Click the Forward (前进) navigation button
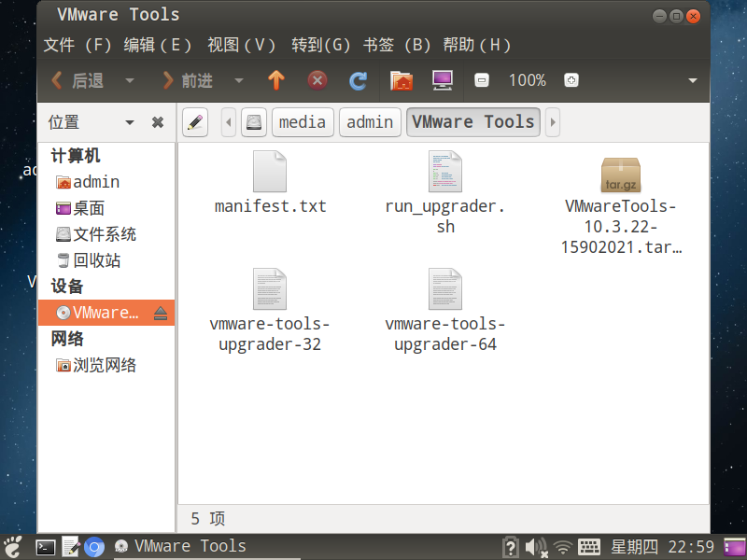Viewport: 747px width, 560px height. coord(188,80)
